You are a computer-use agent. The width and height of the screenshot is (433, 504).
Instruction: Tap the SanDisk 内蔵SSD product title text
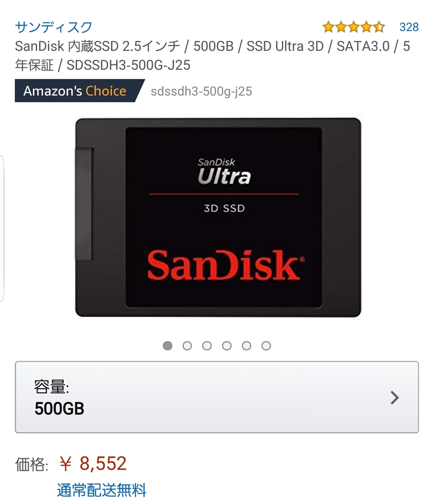coord(212,56)
